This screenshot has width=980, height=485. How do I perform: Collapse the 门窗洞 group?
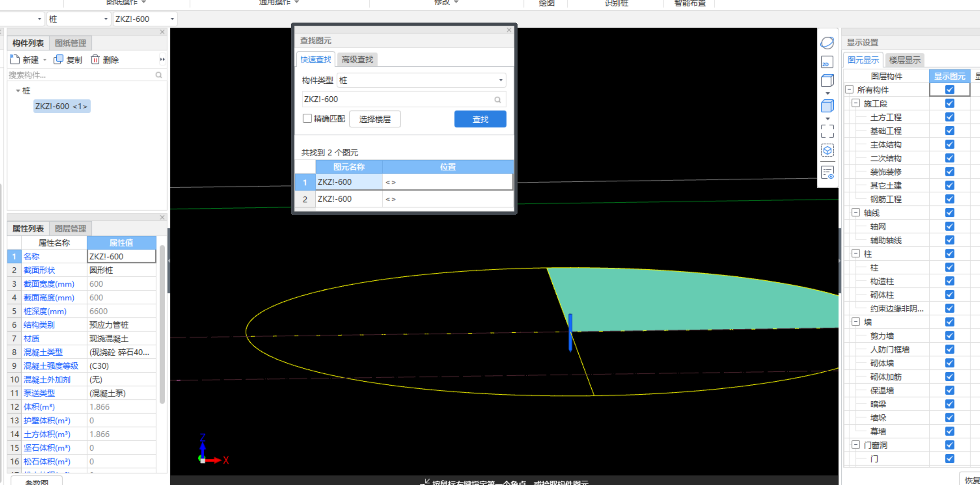[855, 445]
